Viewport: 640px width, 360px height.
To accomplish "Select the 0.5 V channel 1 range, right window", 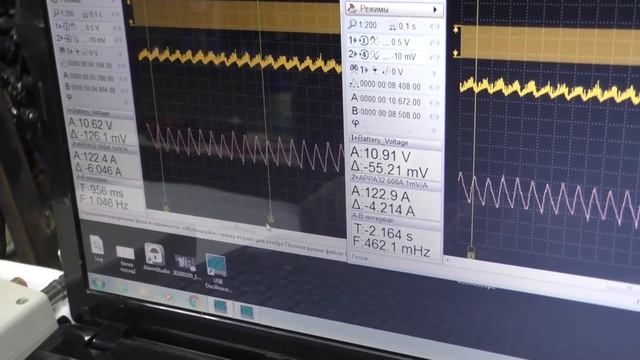I will pos(400,42).
